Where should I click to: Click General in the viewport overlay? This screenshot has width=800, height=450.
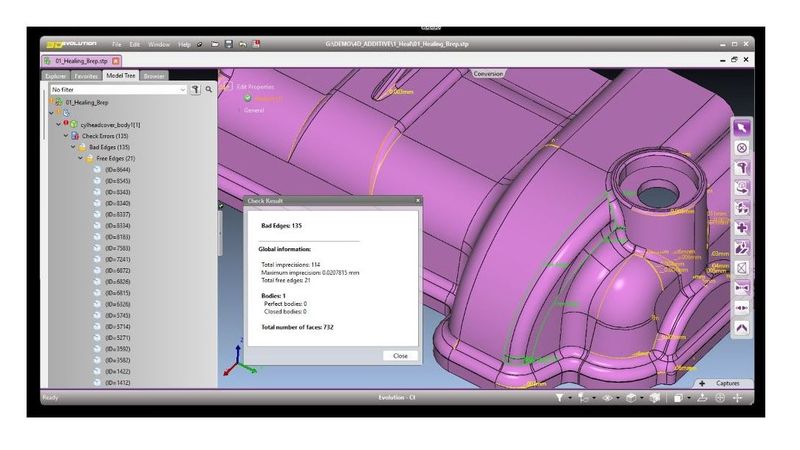point(254,110)
